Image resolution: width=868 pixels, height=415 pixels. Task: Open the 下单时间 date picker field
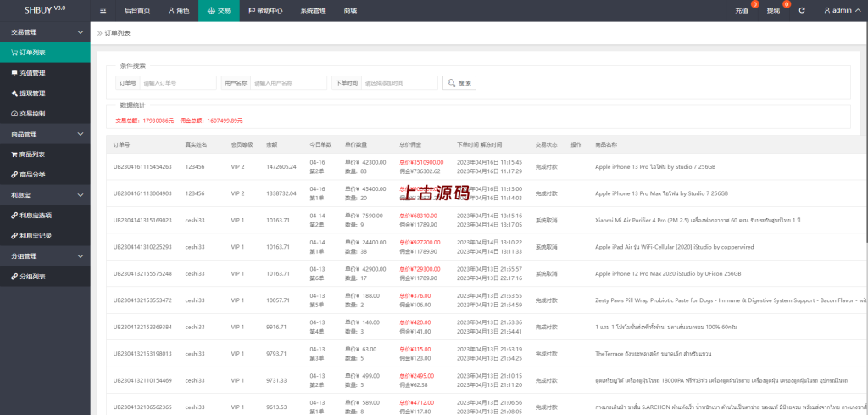(x=399, y=82)
